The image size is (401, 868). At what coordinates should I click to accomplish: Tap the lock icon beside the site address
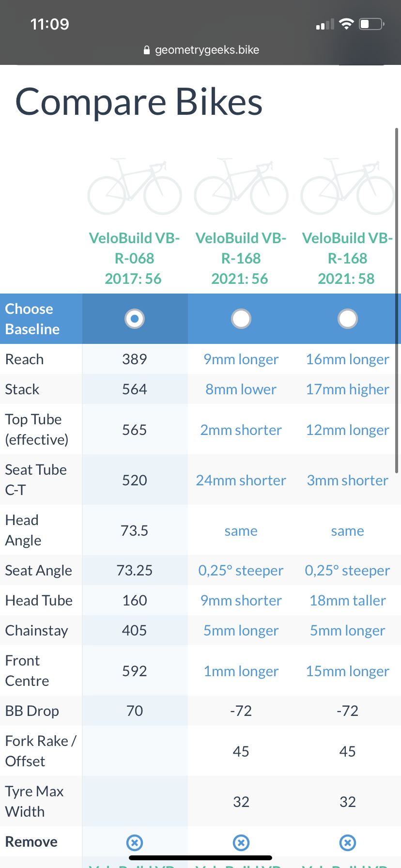pos(147,50)
